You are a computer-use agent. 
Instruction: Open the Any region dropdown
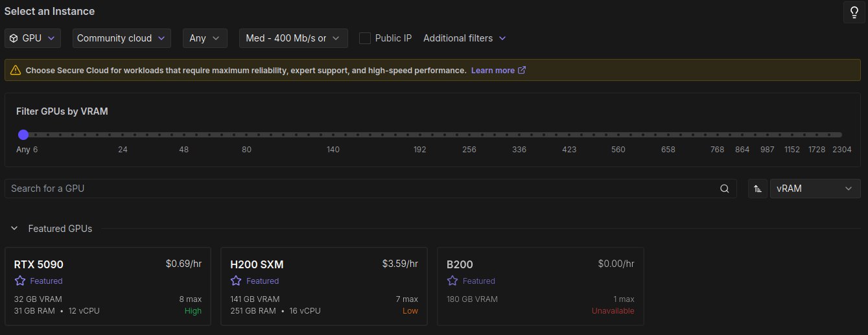point(205,38)
